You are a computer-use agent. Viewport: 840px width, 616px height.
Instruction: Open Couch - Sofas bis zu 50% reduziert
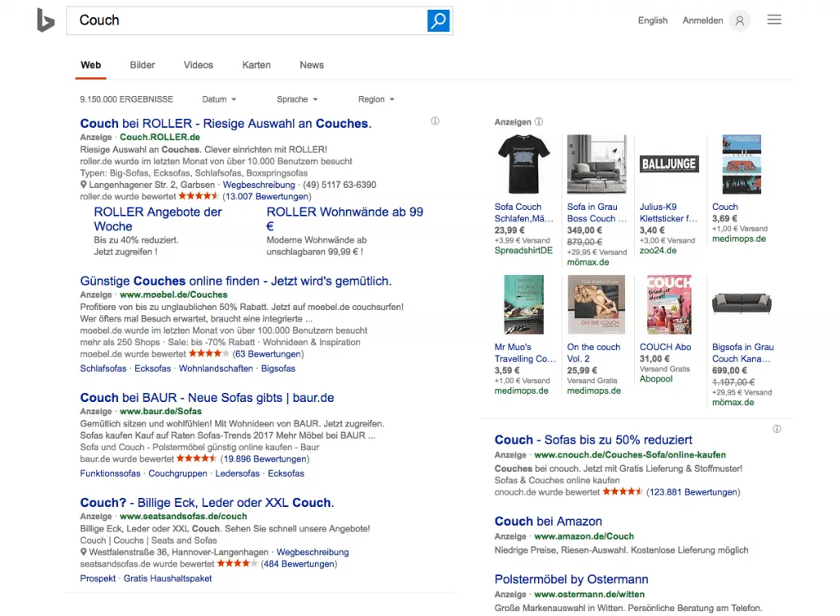(x=593, y=440)
